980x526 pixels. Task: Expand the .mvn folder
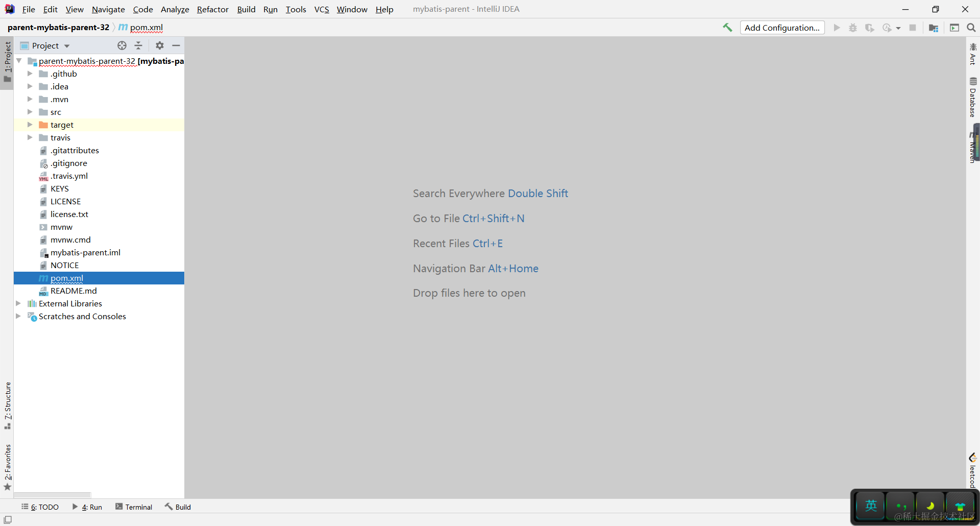pyautogui.click(x=30, y=99)
